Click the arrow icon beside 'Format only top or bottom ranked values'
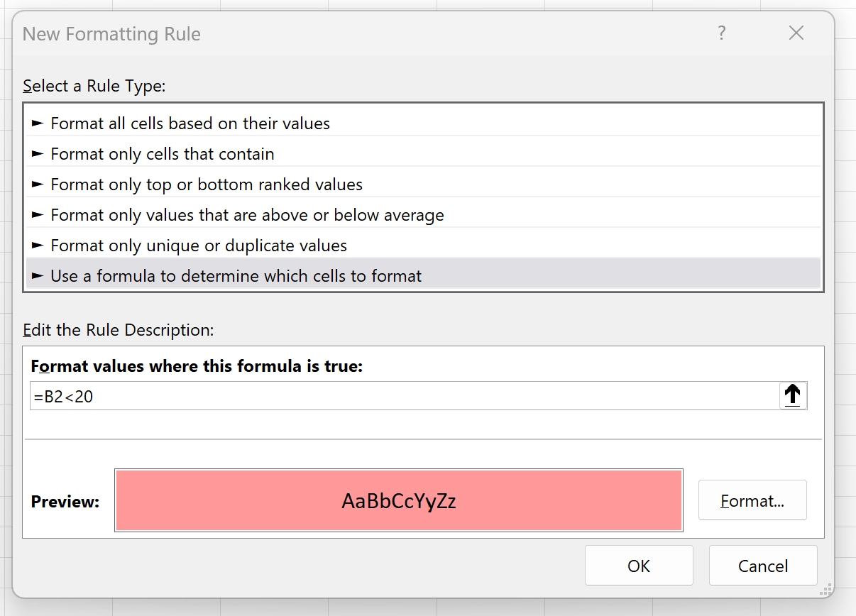Viewport: 856px width, 616px height. pyautogui.click(x=37, y=184)
